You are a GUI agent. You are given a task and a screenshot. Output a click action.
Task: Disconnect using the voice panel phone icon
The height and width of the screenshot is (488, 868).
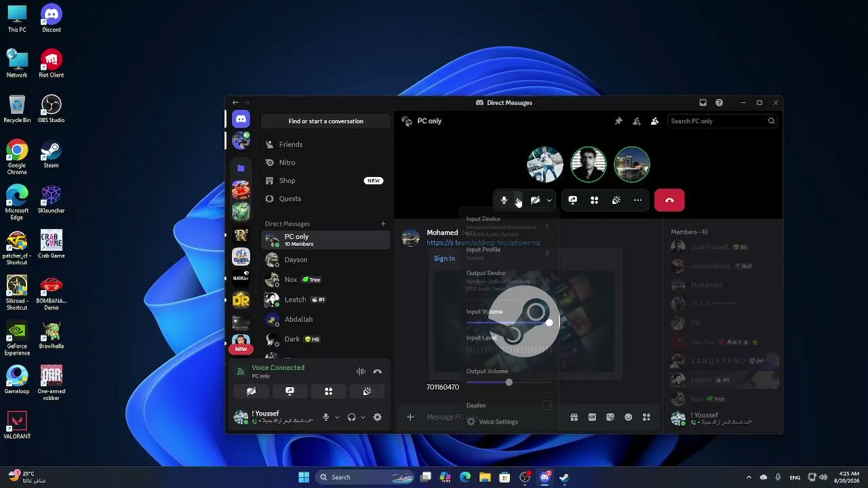coord(378,371)
